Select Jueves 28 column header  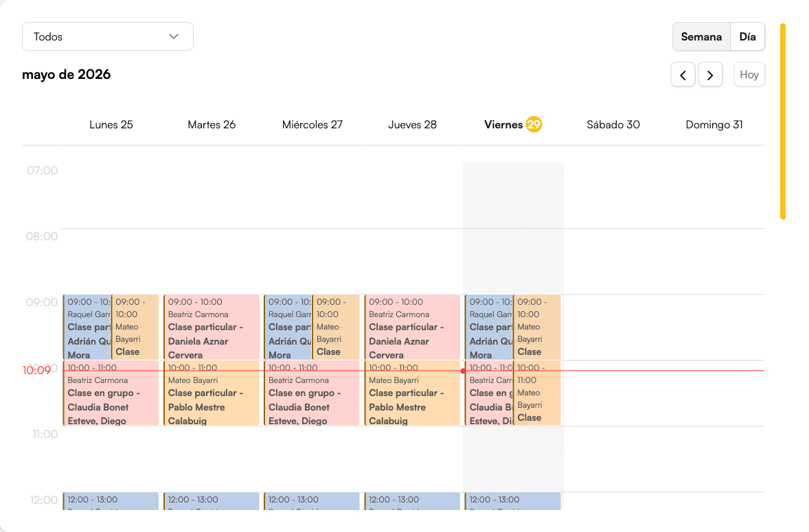[x=412, y=125]
